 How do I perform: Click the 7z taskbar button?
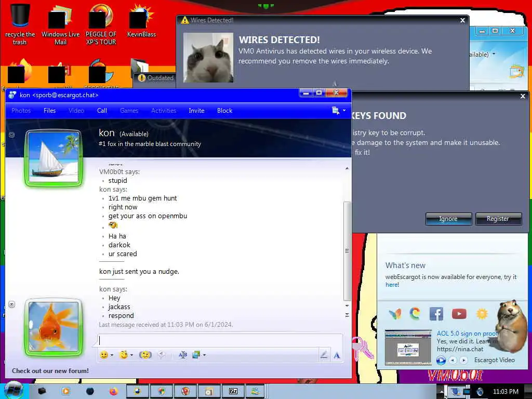(233, 392)
